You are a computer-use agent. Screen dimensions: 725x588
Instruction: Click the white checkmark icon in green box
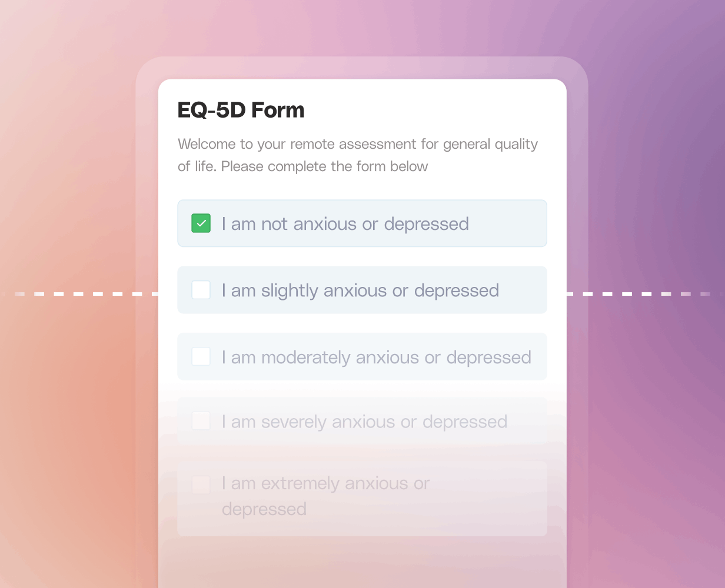coord(201,223)
